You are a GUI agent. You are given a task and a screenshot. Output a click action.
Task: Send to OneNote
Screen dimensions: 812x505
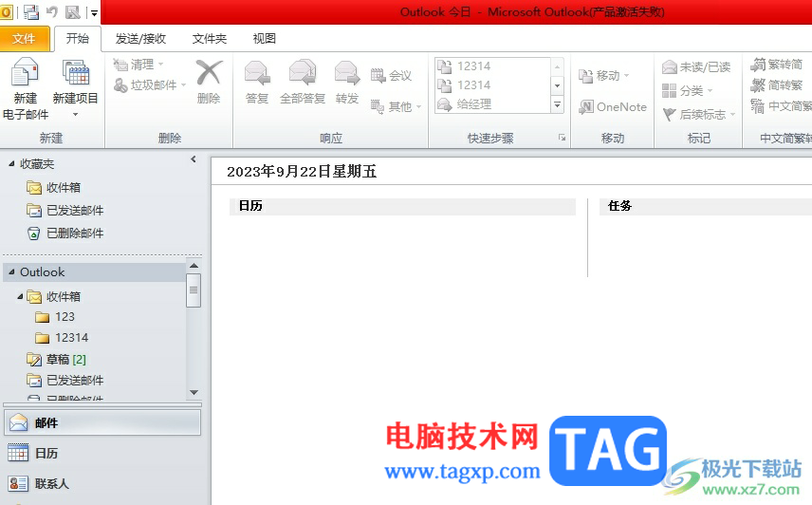(613, 106)
